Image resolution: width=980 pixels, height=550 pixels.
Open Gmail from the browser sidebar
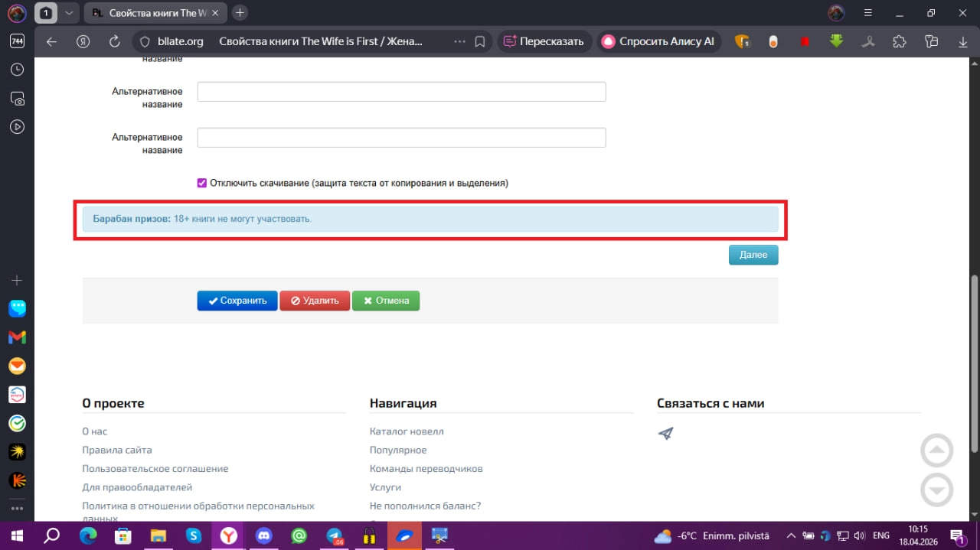17,337
